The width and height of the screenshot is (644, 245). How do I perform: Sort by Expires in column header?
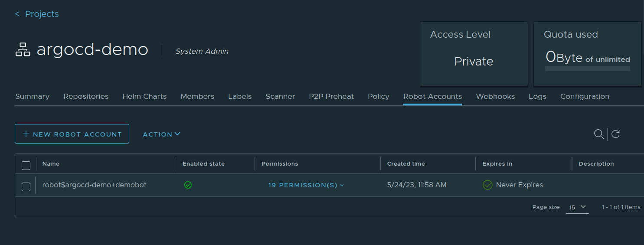pos(497,163)
